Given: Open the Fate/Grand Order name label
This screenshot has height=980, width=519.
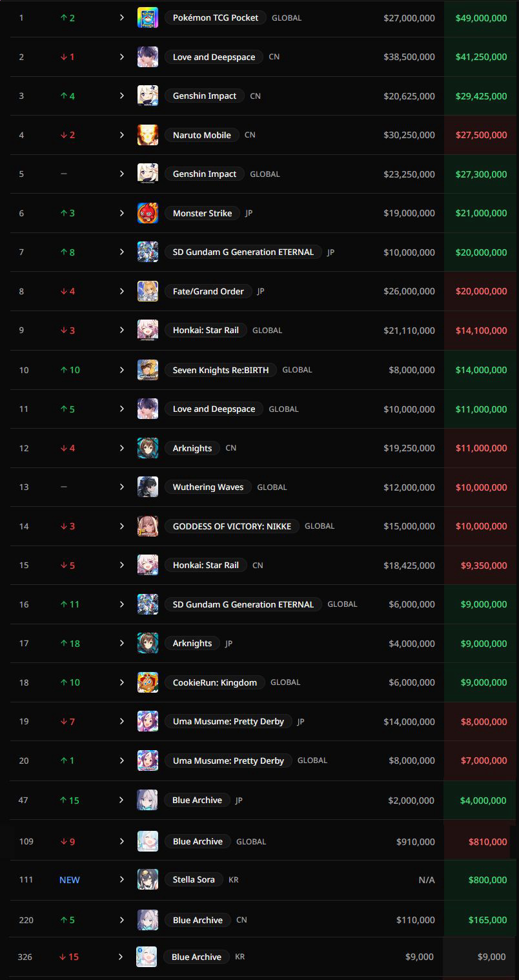Looking at the screenshot, I should [209, 291].
